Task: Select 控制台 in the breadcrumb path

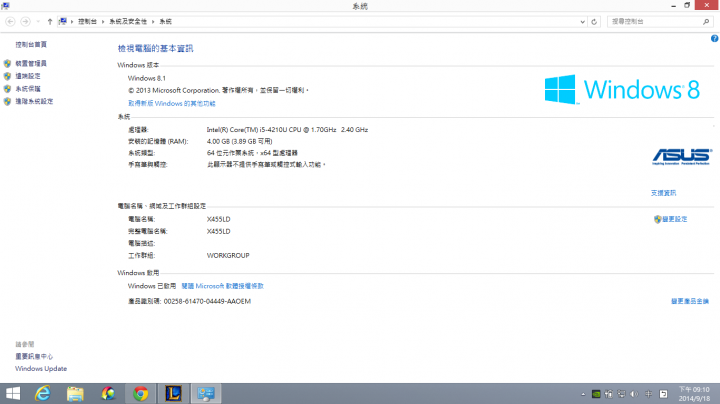Action: click(x=87, y=22)
